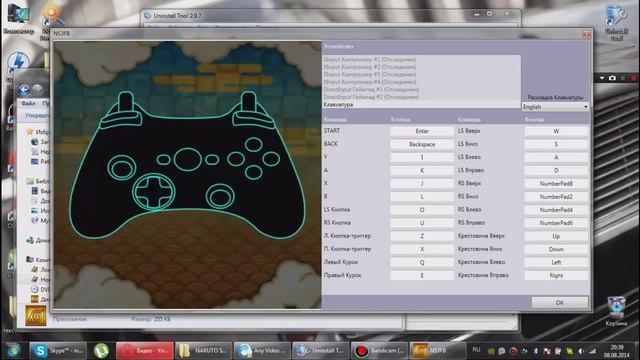Click the Левый Курок binding Q
The width and height of the screenshot is (640, 360).
(422, 262)
